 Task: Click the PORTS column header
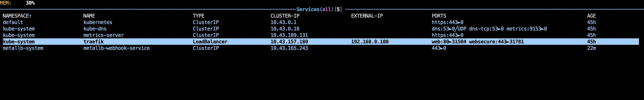tap(439, 16)
